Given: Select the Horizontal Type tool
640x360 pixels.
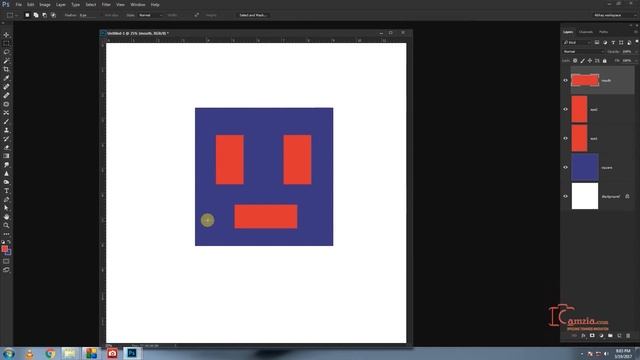Looking at the screenshot, I should (6, 191).
